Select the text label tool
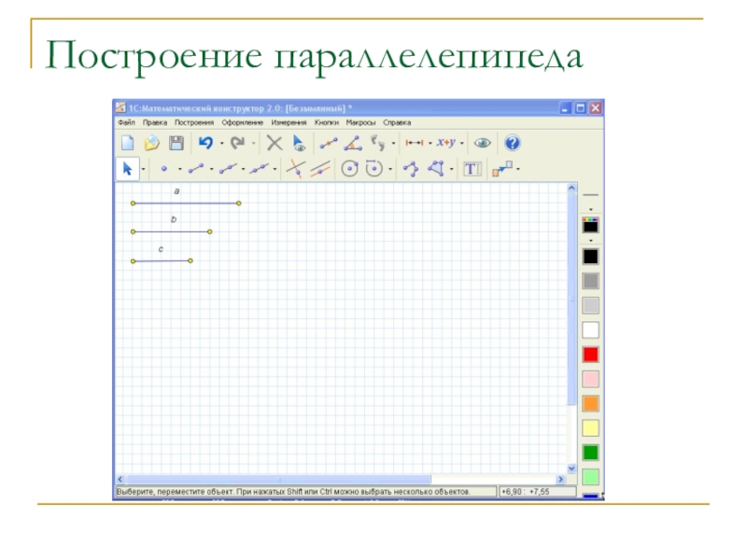Viewport: 747px width, 560px height. click(472, 169)
